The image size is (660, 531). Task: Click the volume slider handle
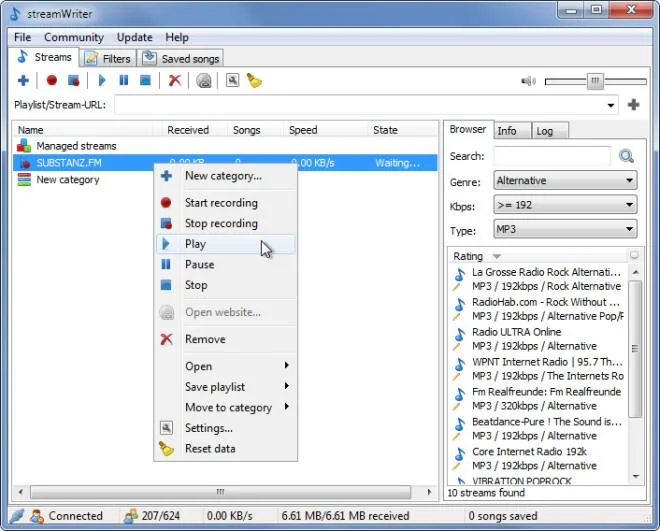tap(595, 81)
